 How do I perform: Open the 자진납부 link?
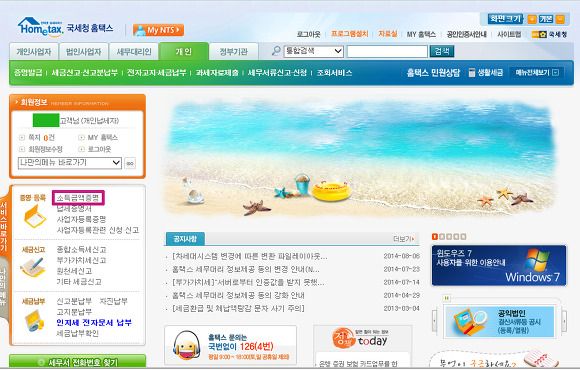pyautogui.click(x=114, y=302)
